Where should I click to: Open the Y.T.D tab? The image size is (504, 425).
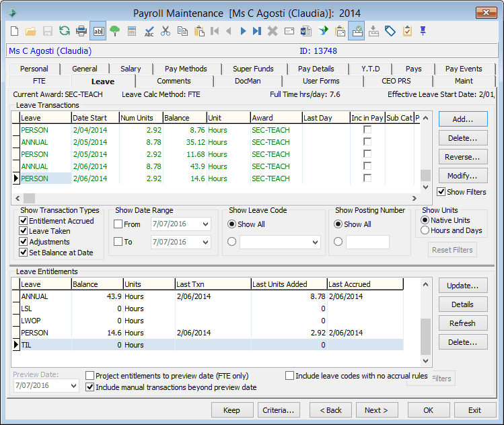pyautogui.click(x=371, y=69)
